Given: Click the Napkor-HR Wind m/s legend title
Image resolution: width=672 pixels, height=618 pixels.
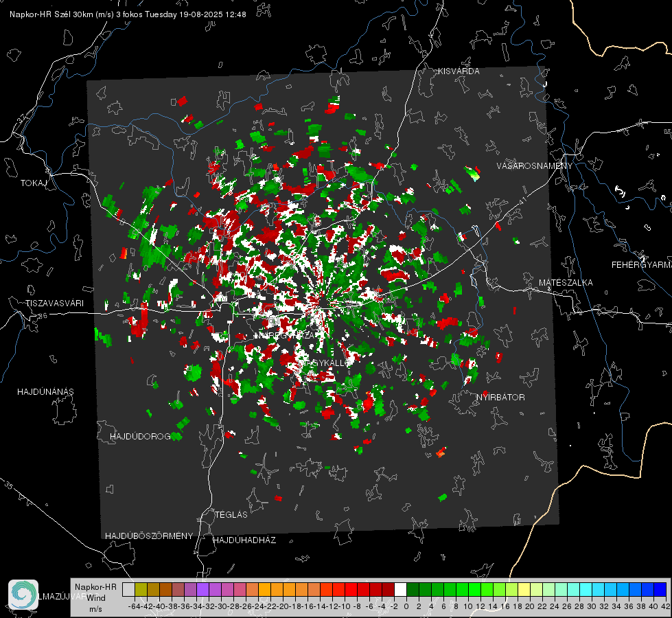Looking at the screenshot, I should [x=95, y=598].
